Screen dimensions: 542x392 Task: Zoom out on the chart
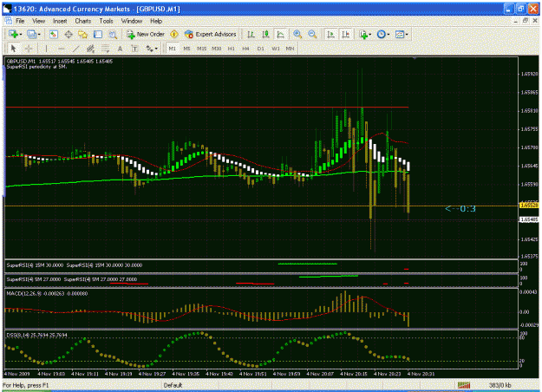click(x=312, y=34)
